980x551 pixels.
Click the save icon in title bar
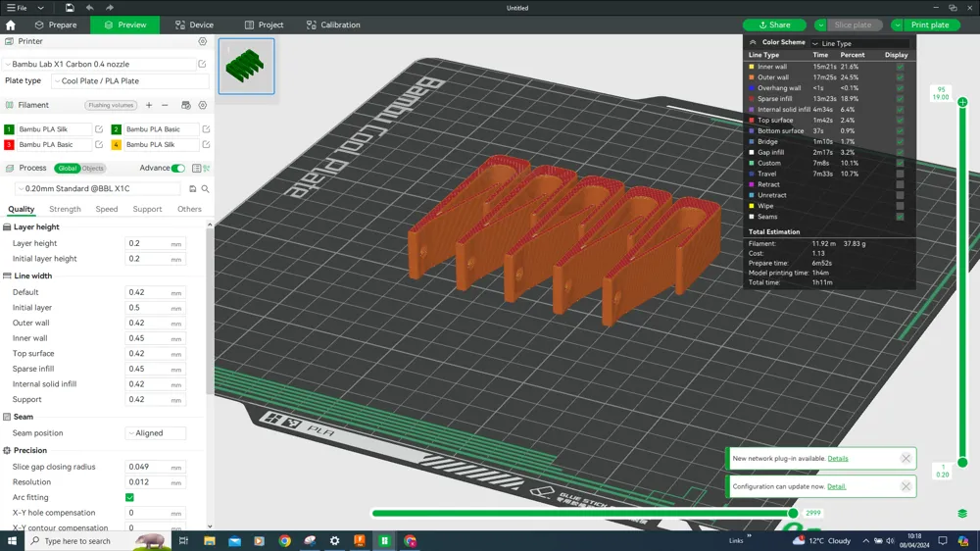click(x=70, y=8)
